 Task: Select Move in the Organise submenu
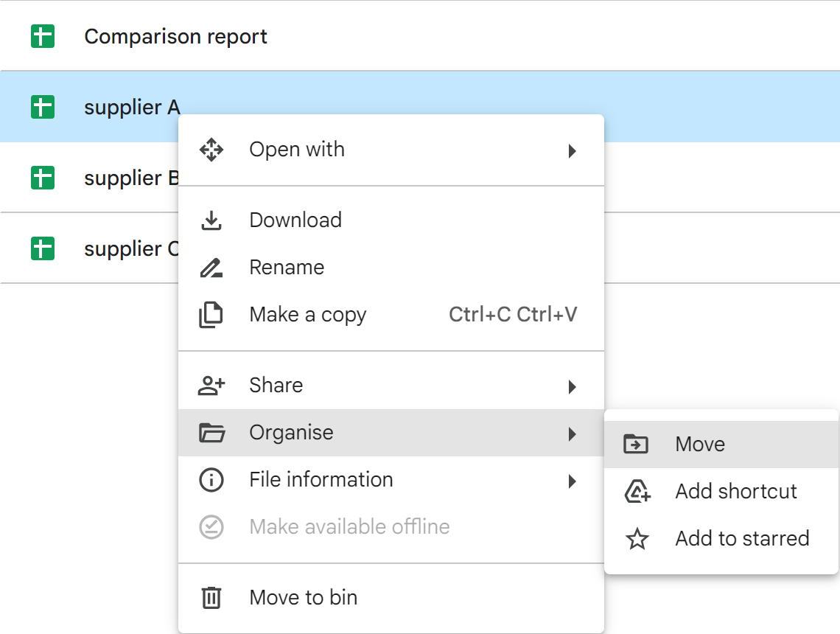pos(721,445)
